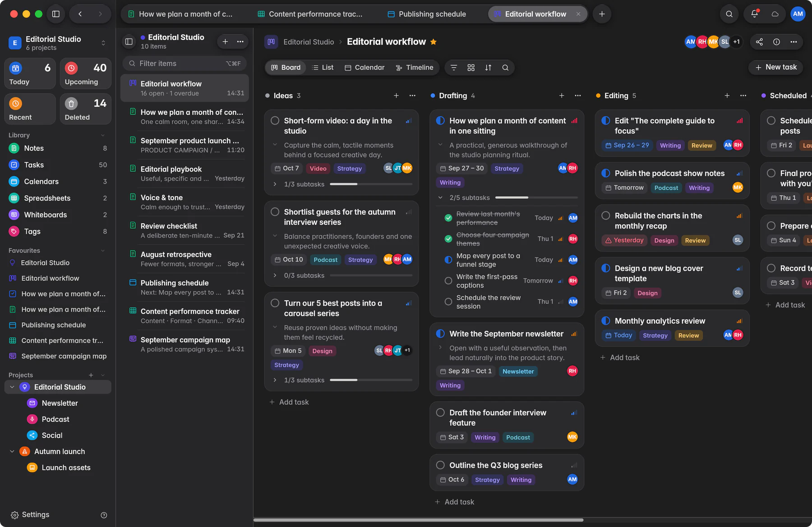812x527 pixels.
Task: Toggle the sidebar icon in title bar
Action: click(x=56, y=14)
